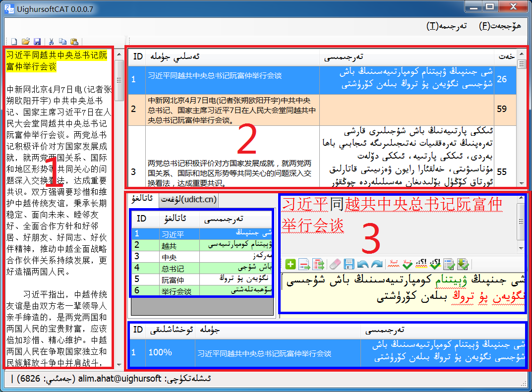The height and width of the screenshot is (392, 532).
Task: Select segment 2 starting '中新网北京4月7日电'
Action: coord(233,110)
